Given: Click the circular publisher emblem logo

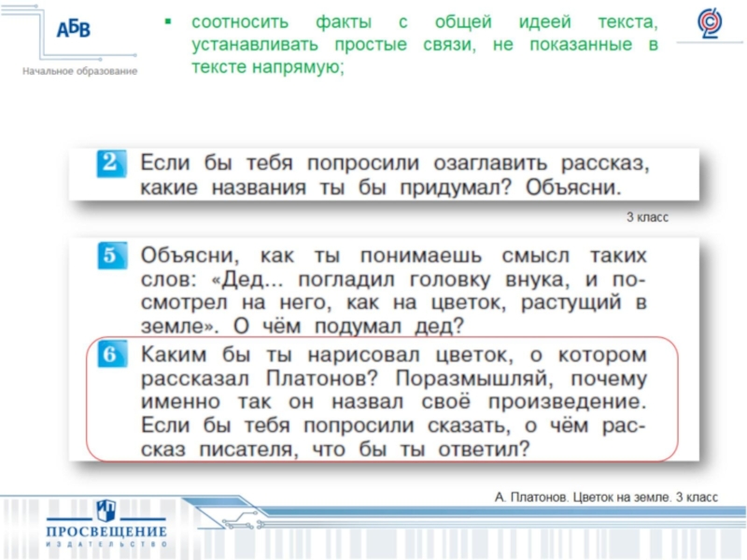Looking at the screenshot, I should point(710,22).
